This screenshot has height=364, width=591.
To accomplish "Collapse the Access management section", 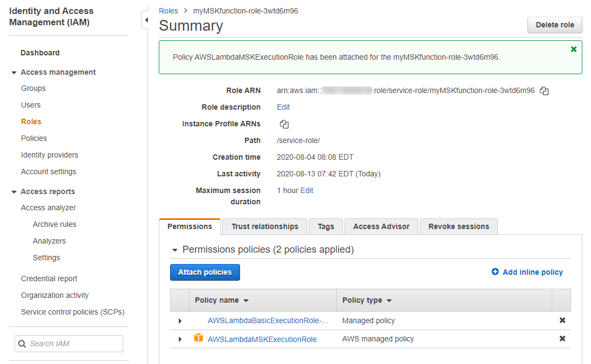I will (x=14, y=72).
